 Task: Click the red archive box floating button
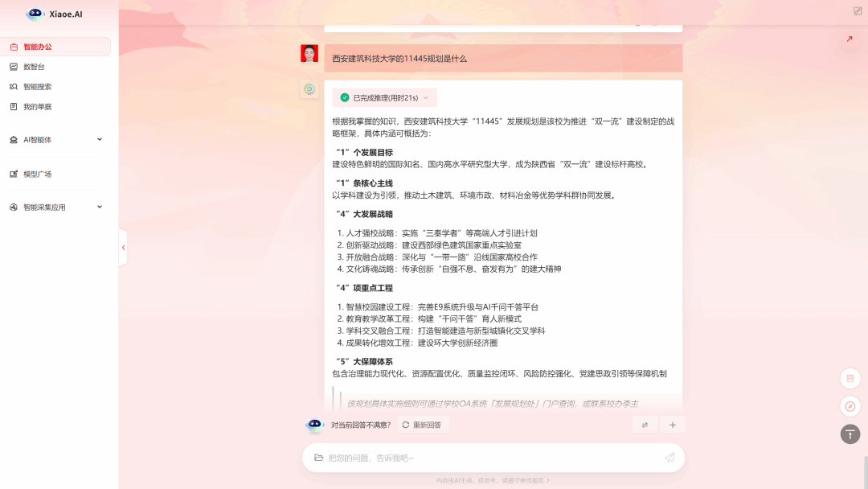coord(850,378)
